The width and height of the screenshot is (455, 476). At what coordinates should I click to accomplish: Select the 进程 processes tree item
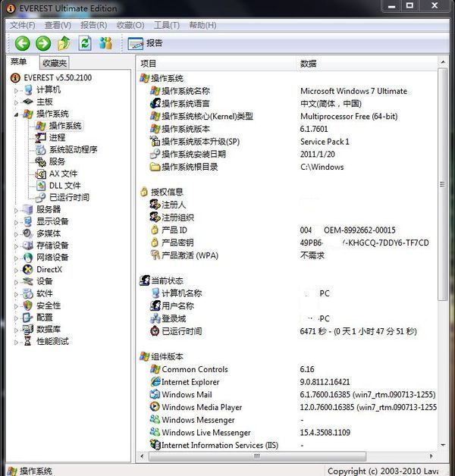point(50,137)
